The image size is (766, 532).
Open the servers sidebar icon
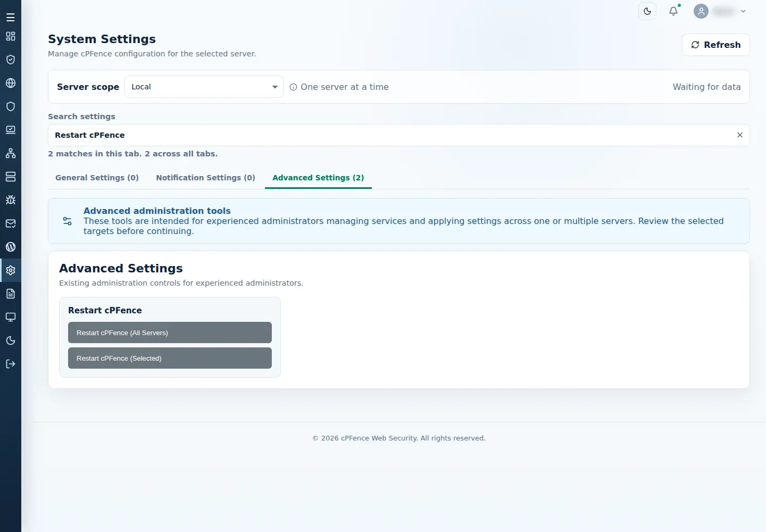11,177
